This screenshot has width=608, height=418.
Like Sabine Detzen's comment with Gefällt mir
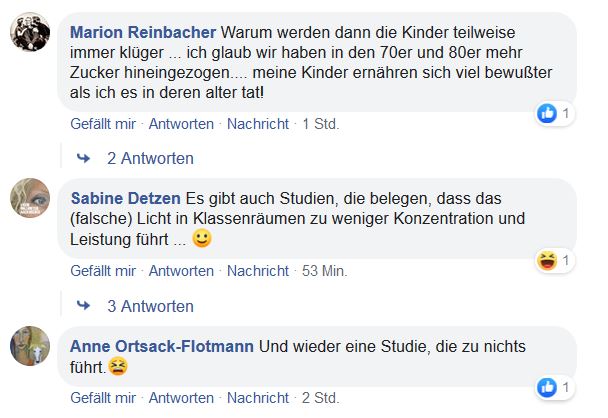(103, 271)
